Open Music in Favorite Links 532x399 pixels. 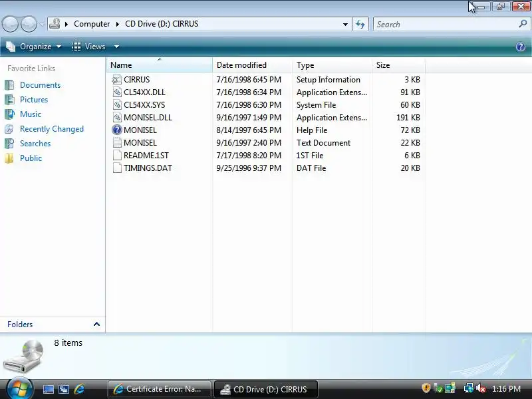point(31,114)
